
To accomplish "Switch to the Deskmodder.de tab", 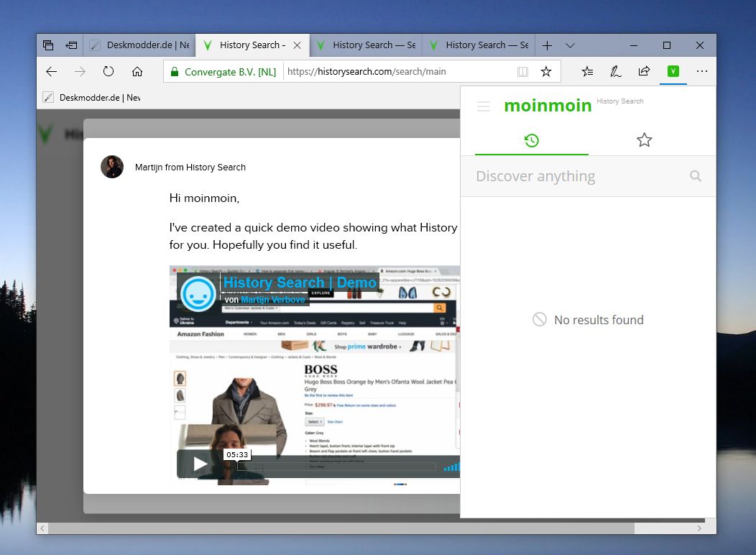I will [140, 45].
